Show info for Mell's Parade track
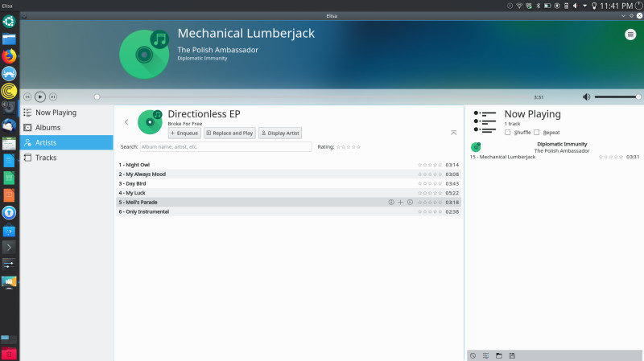The image size is (644, 361). (391, 203)
